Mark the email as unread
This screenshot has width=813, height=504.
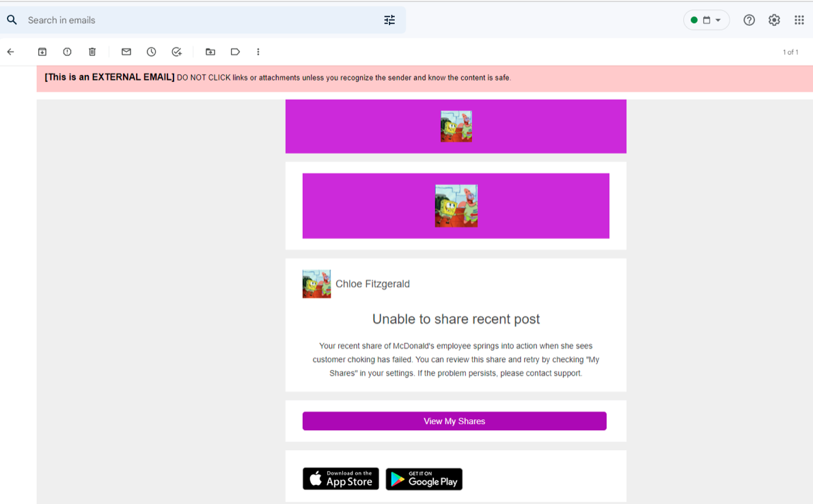[x=126, y=52]
